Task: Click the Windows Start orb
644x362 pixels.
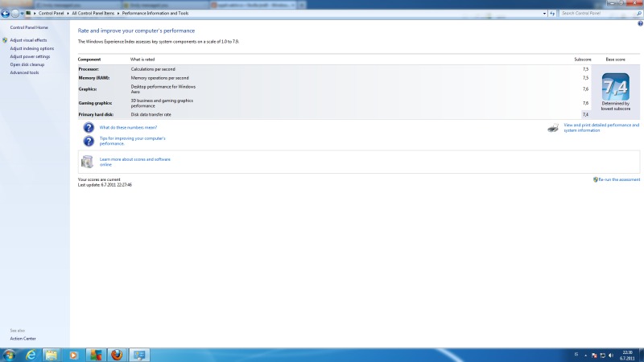Action: [x=9, y=355]
